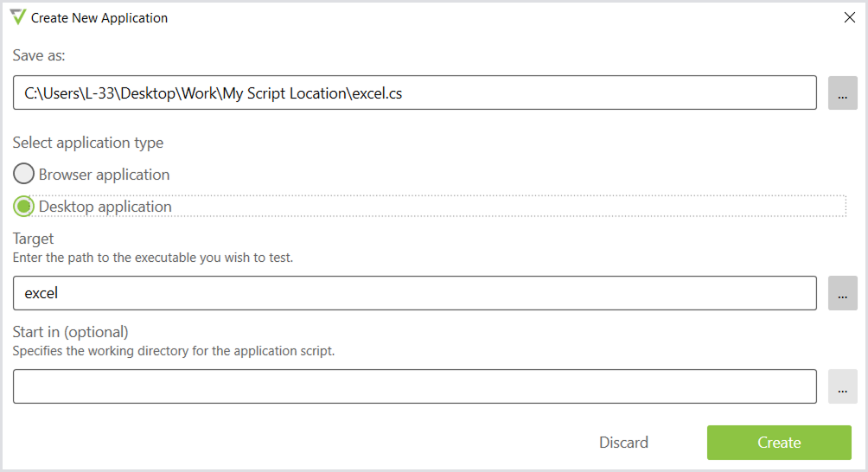Focus the Target field containing excel

pos(415,293)
